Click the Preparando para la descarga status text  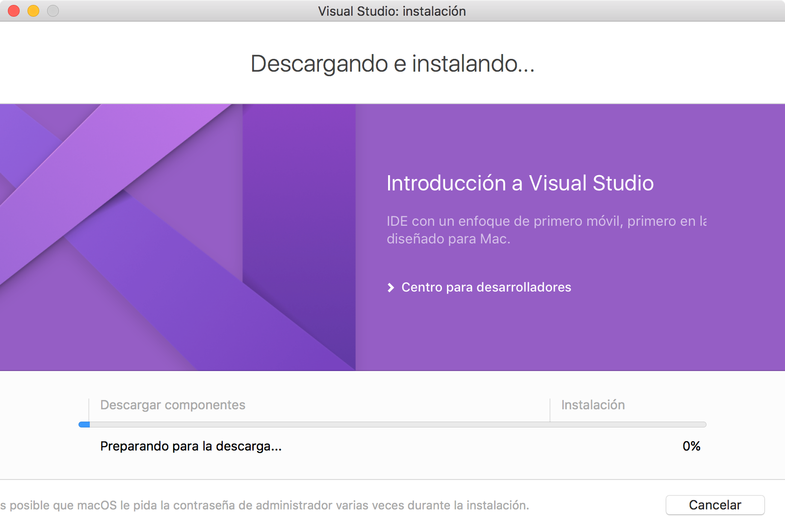coord(191,446)
